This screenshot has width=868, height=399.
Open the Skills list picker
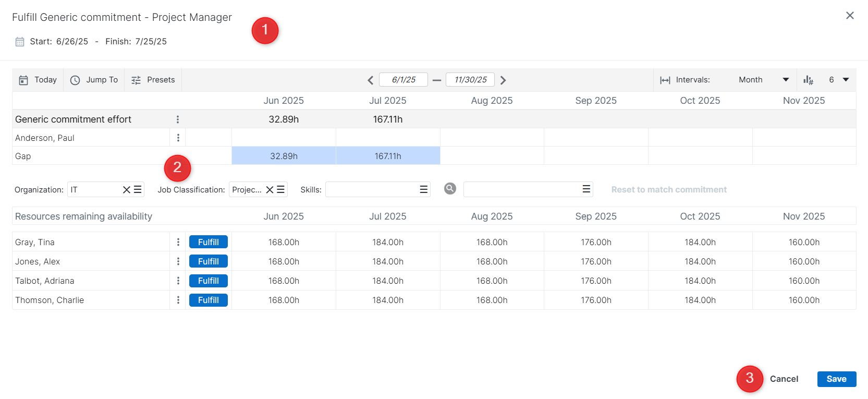pyautogui.click(x=424, y=190)
